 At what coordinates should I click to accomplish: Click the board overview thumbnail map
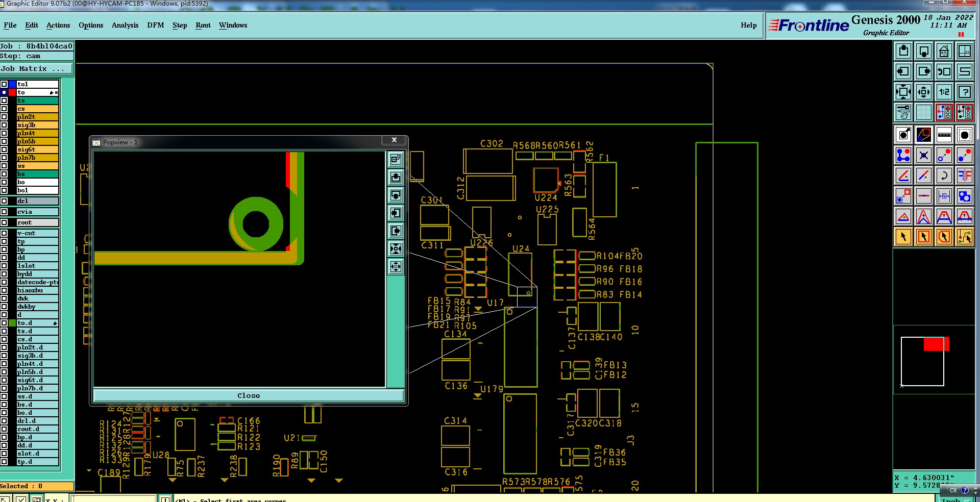click(x=923, y=361)
